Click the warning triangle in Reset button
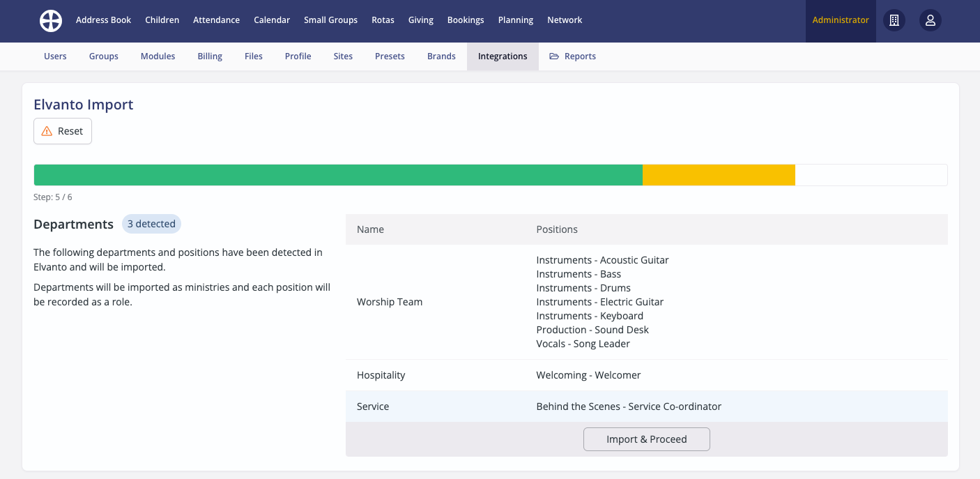The width and height of the screenshot is (980, 479). click(x=47, y=131)
